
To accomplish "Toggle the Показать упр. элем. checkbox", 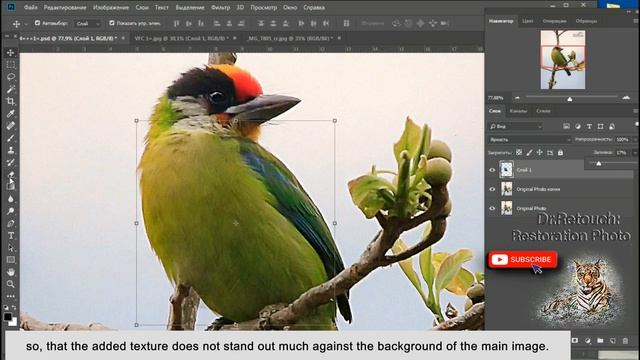I will pyautogui.click(x=112, y=23).
